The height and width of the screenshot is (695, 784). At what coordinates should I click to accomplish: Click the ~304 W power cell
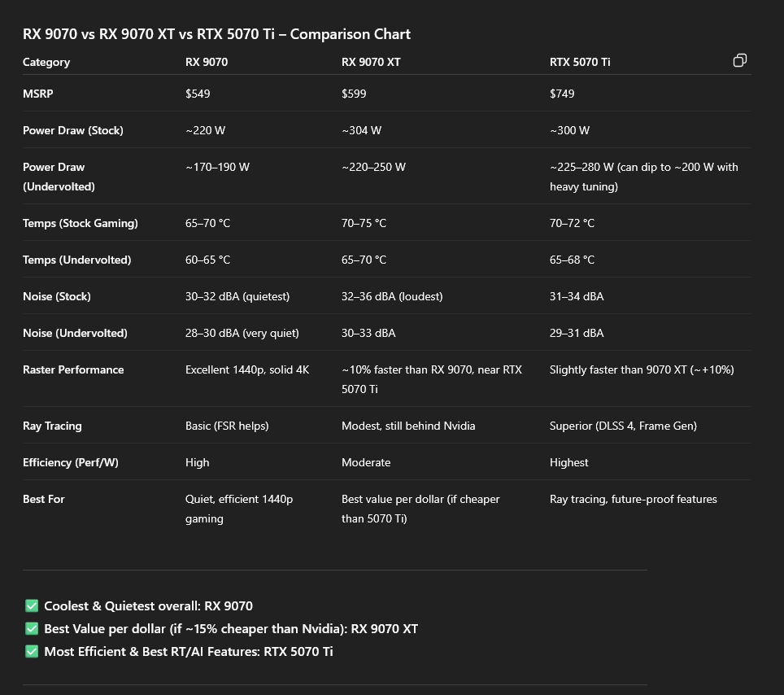tap(361, 130)
